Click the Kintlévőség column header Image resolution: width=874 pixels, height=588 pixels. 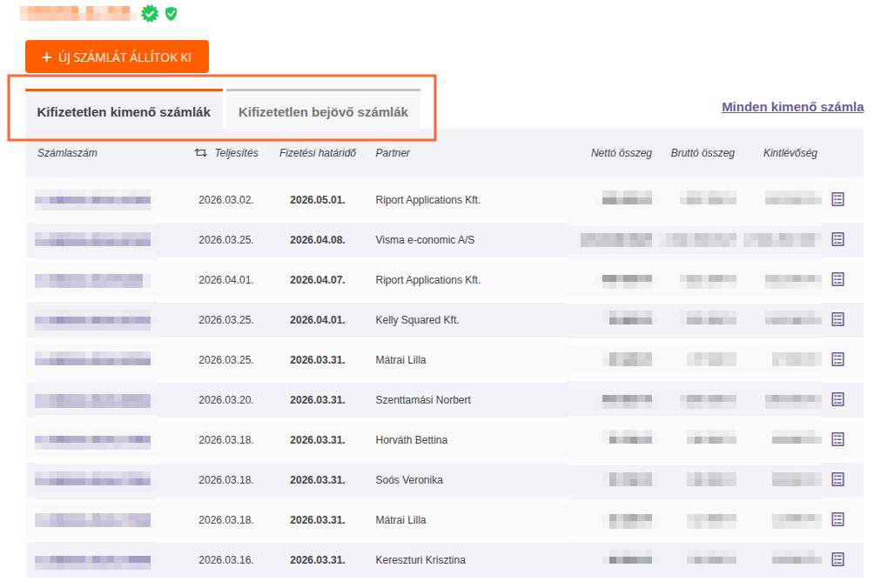click(x=790, y=153)
